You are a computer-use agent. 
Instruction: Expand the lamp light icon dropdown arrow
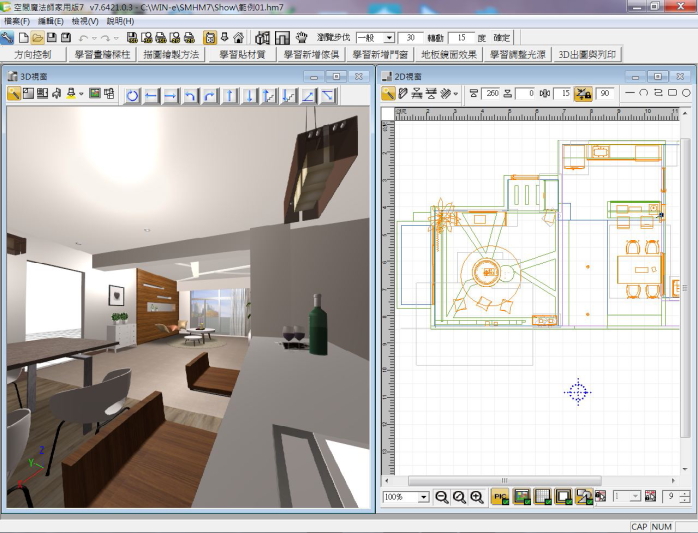point(81,94)
